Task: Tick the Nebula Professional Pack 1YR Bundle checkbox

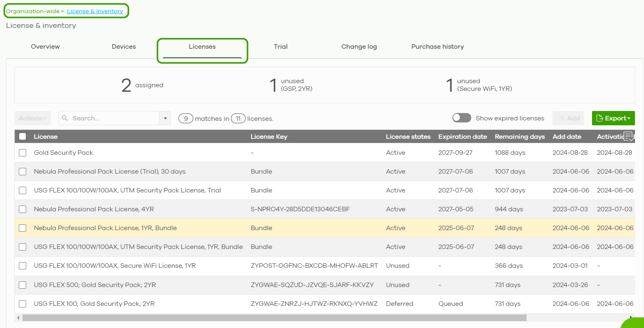Action: 23,228
